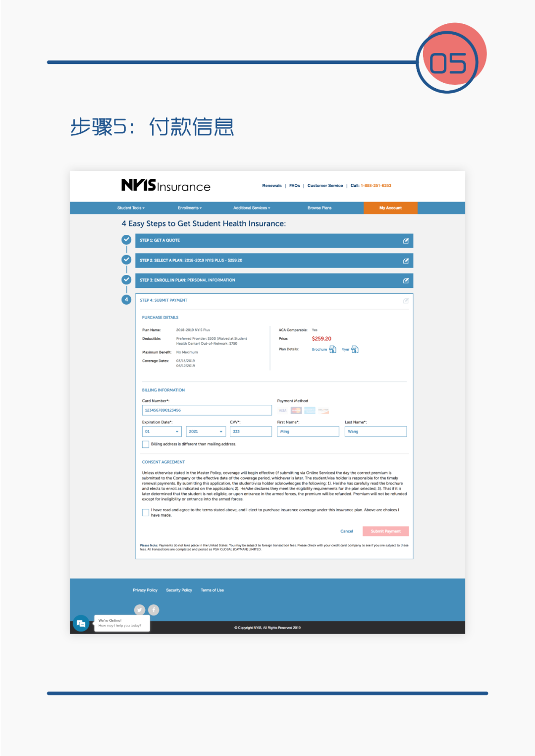Open Security Policy footer link
Viewport: 535px width, 756px height.
click(x=179, y=590)
